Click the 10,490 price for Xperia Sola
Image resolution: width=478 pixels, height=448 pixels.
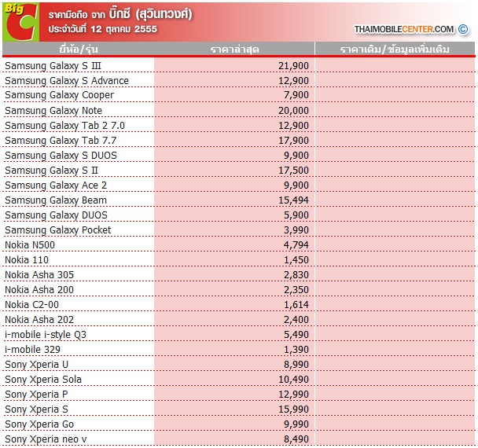[293, 380]
